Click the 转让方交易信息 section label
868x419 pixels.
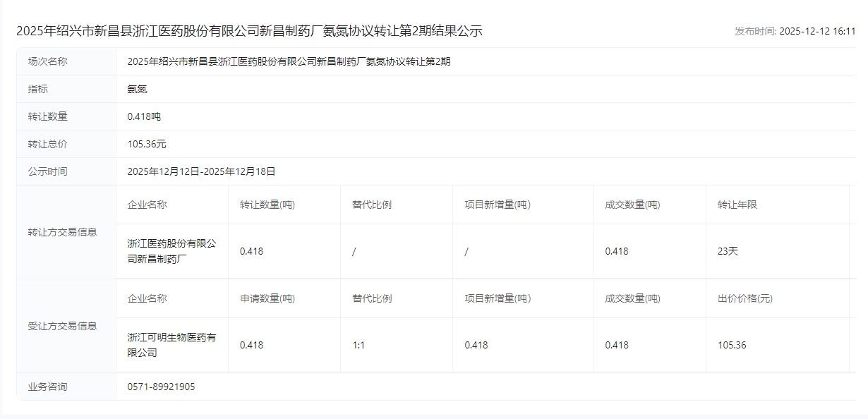[x=62, y=232]
